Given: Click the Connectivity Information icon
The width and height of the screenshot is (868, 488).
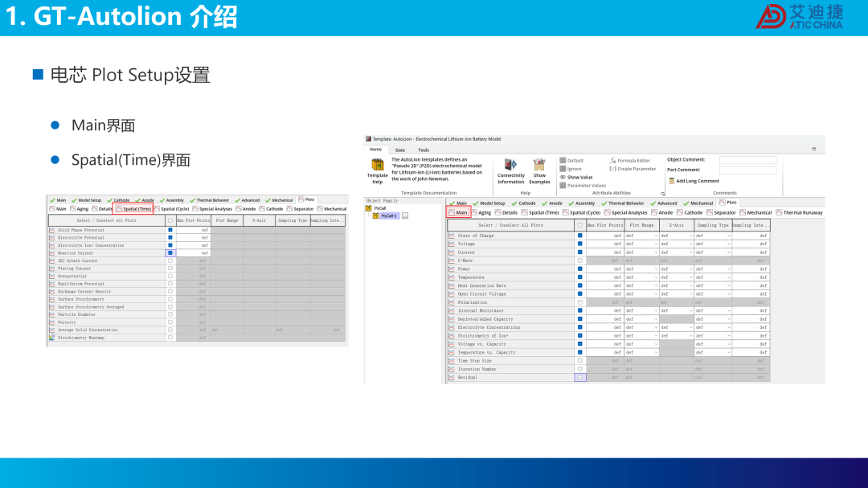Looking at the screenshot, I should [x=510, y=165].
